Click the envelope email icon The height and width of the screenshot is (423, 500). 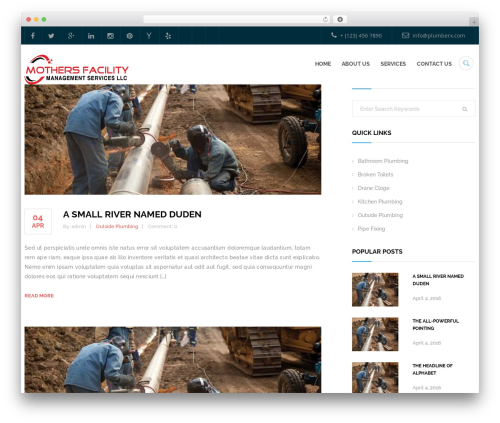coord(405,35)
